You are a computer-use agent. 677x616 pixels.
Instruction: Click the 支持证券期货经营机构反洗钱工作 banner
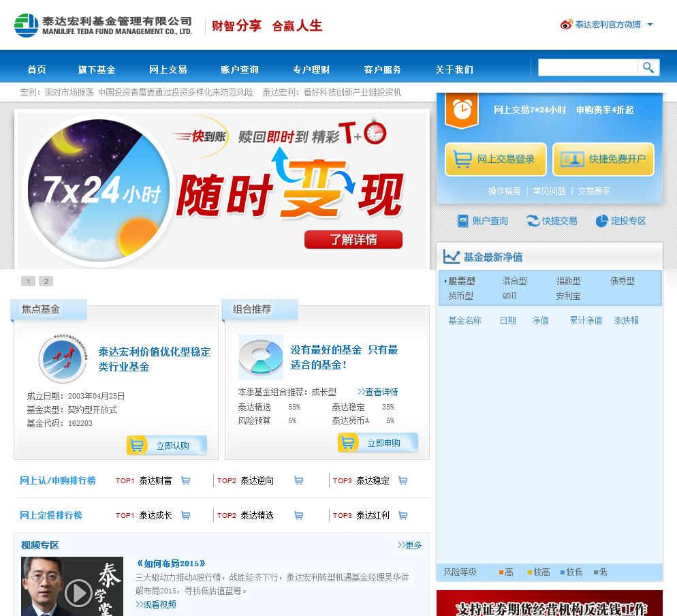[x=550, y=604]
